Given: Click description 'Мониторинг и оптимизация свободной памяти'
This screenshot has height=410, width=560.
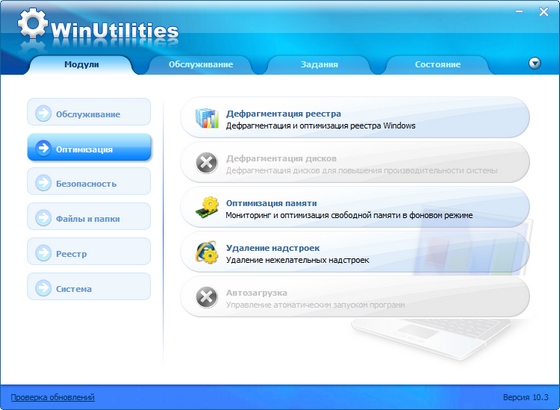Looking at the screenshot, I should [349, 215].
